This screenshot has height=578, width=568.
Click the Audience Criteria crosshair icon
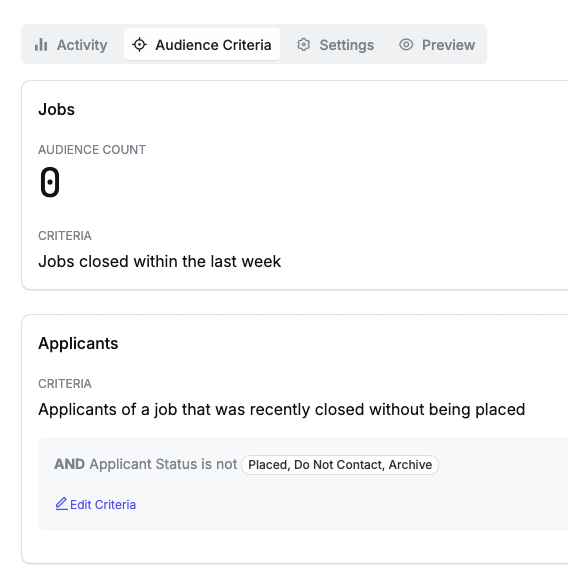(139, 45)
